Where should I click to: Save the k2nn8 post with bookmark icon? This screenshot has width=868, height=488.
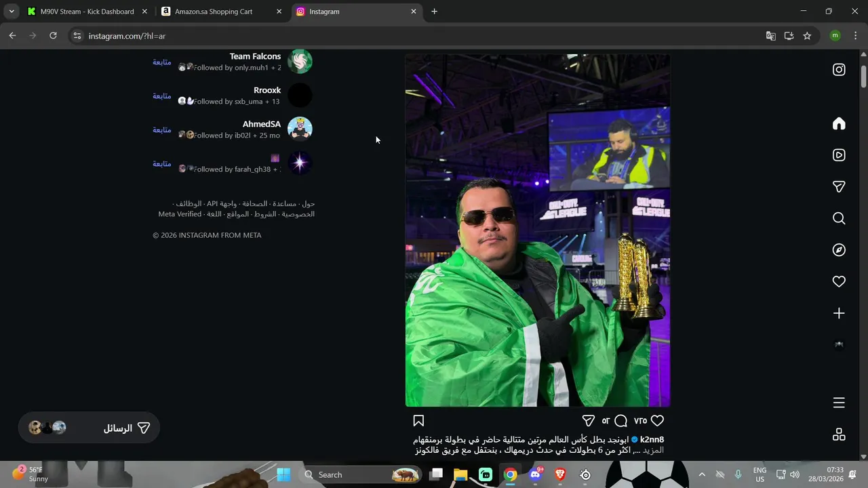point(418,421)
